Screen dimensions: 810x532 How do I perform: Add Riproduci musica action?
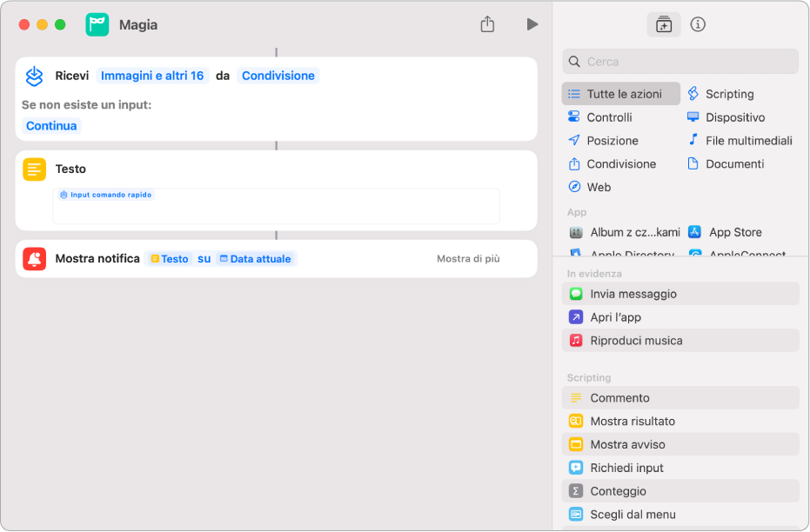[680, 340]
